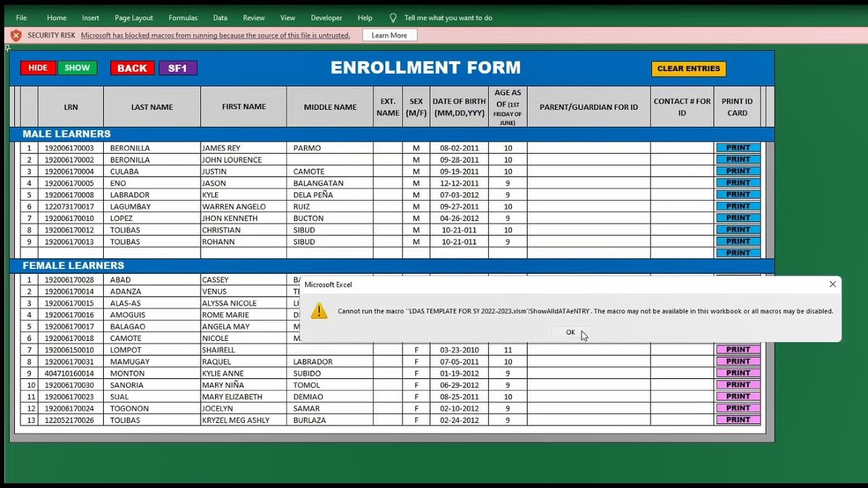868x488 pixels.
Task: Switch to the Home tab
Action: coord(57,18)
